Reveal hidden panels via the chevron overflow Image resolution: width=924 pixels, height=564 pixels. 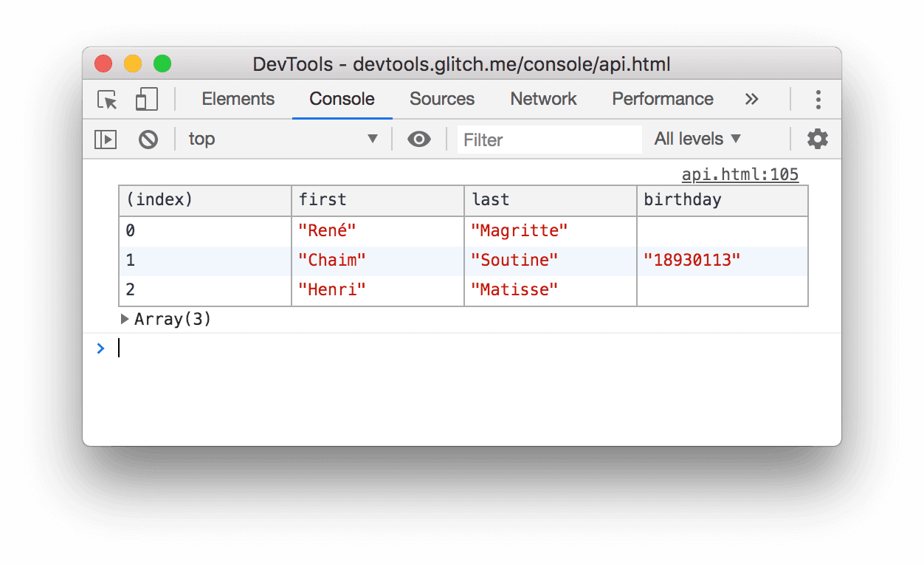(751, 99)
